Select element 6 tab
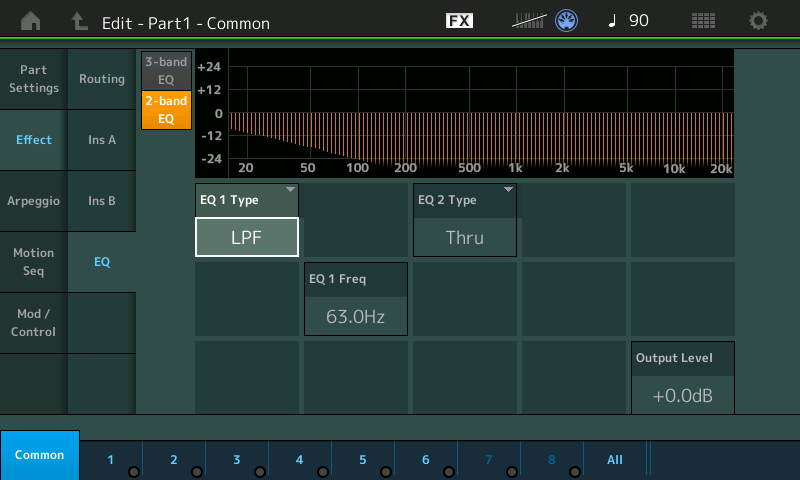The width and height of the screenshot is (800, 480). pos(426,460)
